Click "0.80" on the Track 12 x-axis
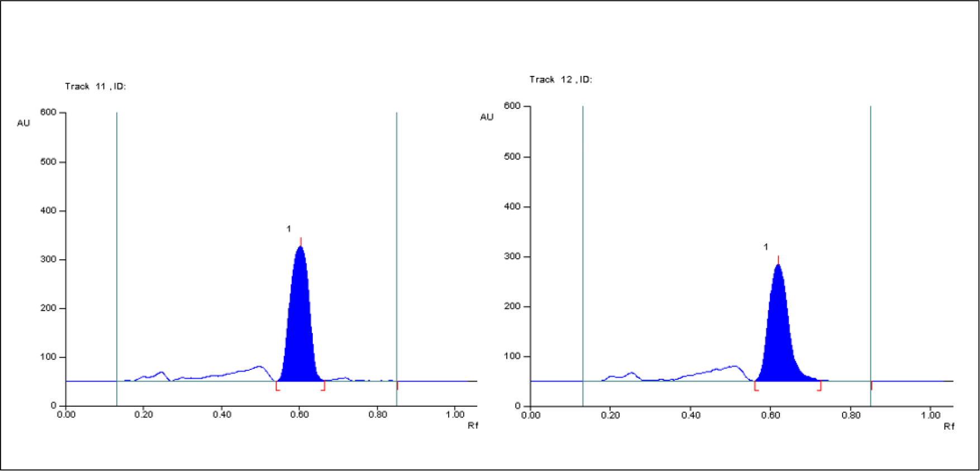Image resolution: width=980 pixels, height=471 pixels. 851,415
